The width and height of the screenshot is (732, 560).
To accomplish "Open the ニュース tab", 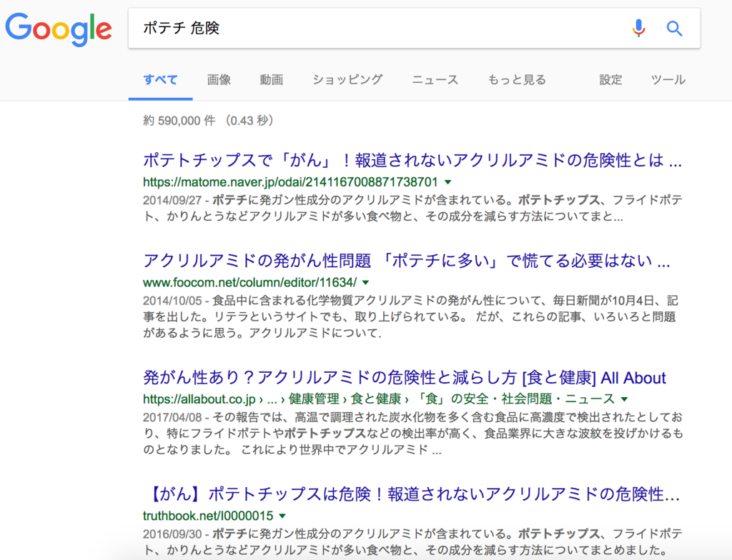I will click(x=435, y=80).
